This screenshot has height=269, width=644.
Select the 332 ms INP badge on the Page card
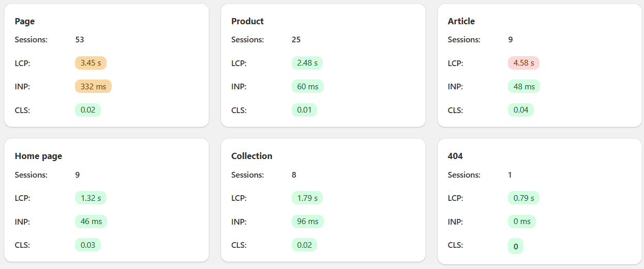click(x=93, y=86)
